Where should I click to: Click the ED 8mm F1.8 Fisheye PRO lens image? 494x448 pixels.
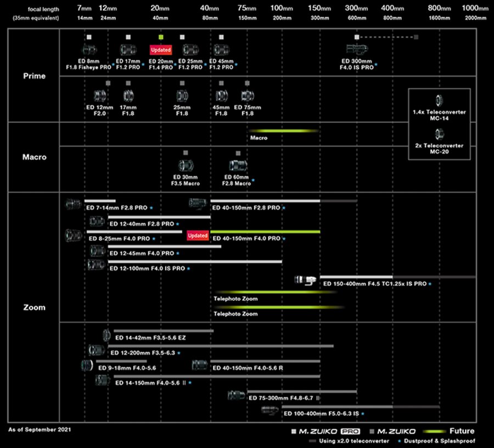(89, 49)
